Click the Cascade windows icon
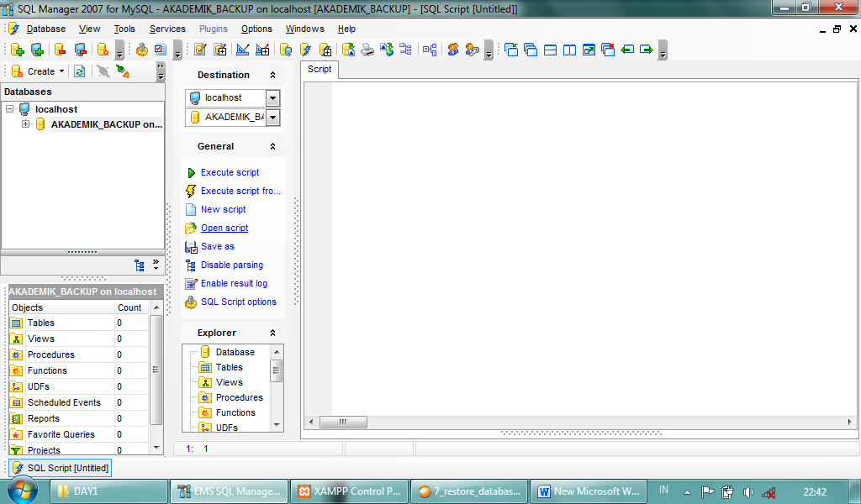This screenshot has width=861, height=504. pos(531,50)
